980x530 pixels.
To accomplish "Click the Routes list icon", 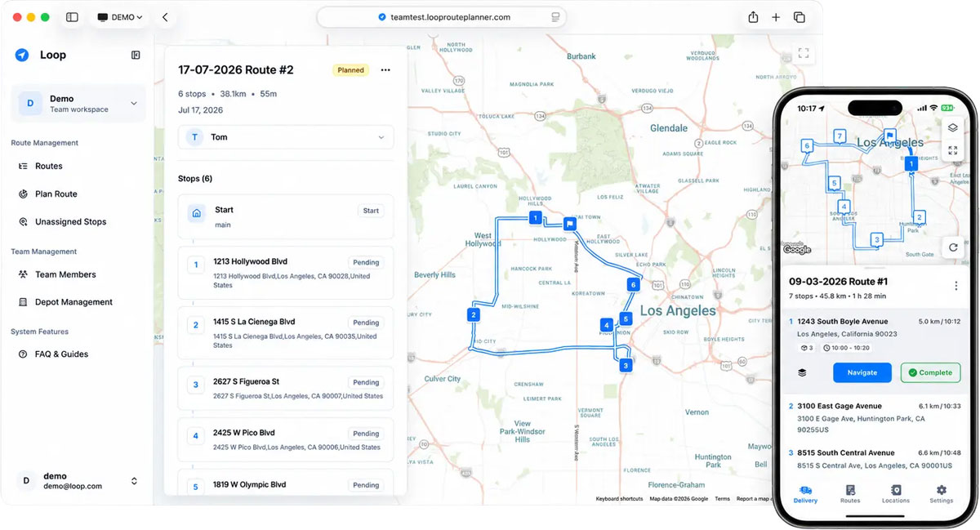I will tap(23, 166).
